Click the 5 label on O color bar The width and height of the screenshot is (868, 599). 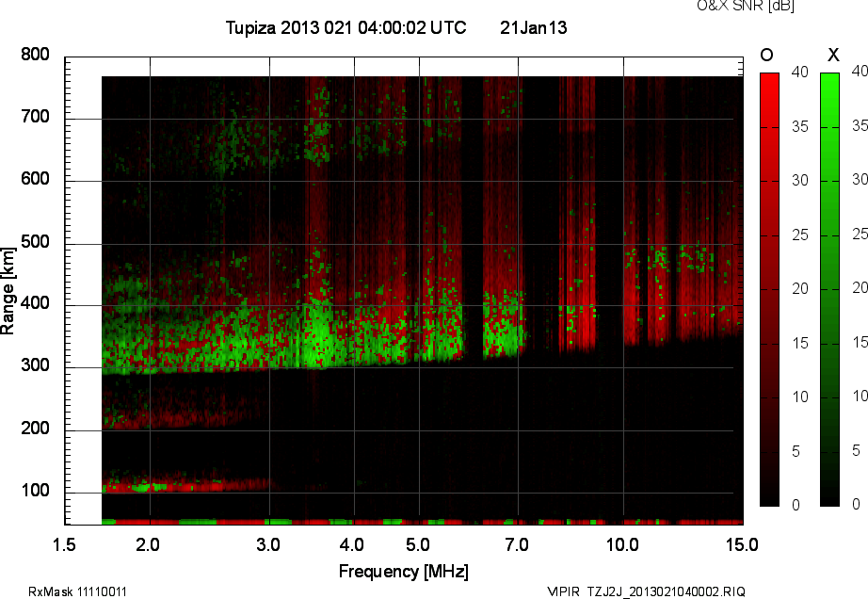(796, 452)
